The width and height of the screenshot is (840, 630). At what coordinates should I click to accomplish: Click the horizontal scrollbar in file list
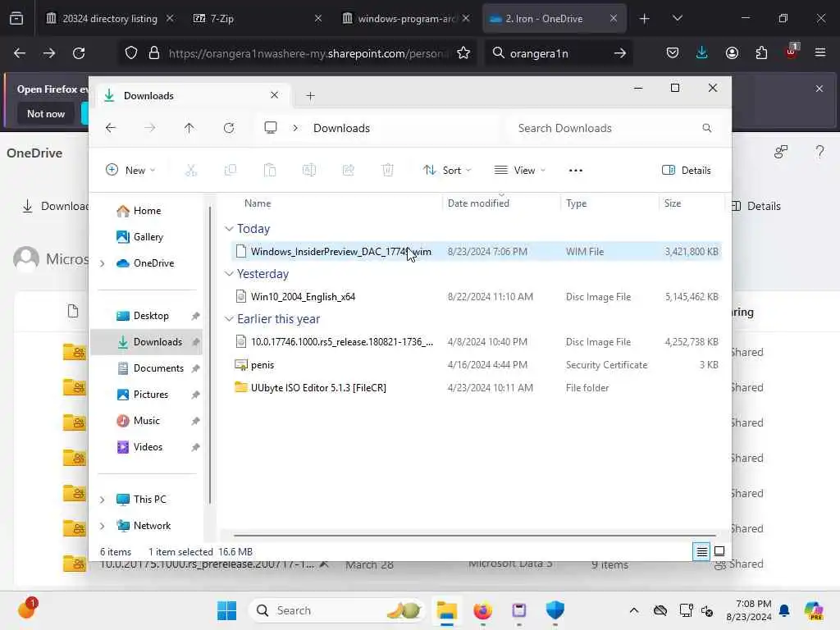[475, 535]
